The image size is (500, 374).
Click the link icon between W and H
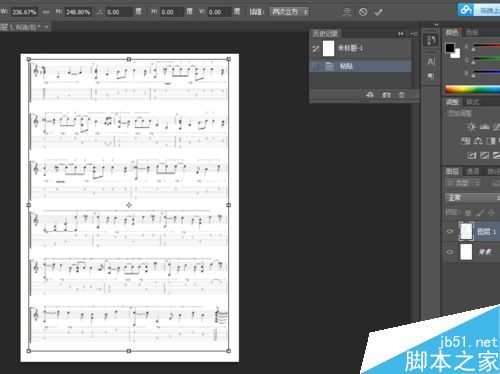[46, 12]
